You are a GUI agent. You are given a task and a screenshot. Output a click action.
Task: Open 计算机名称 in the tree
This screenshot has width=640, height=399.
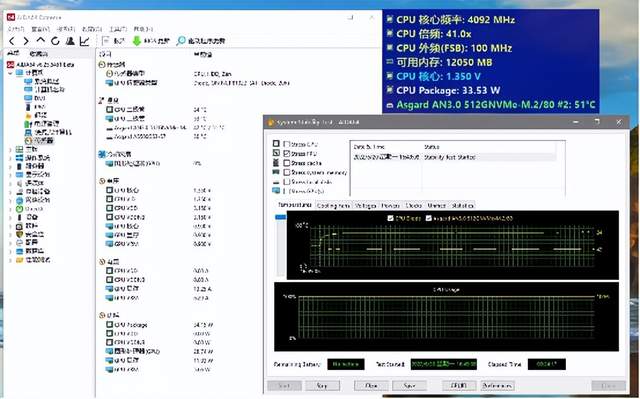44,89
